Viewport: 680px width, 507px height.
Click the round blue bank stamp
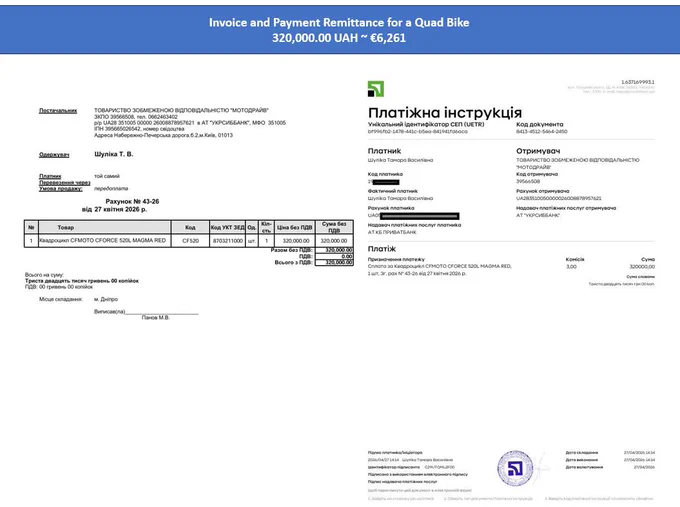515,468
